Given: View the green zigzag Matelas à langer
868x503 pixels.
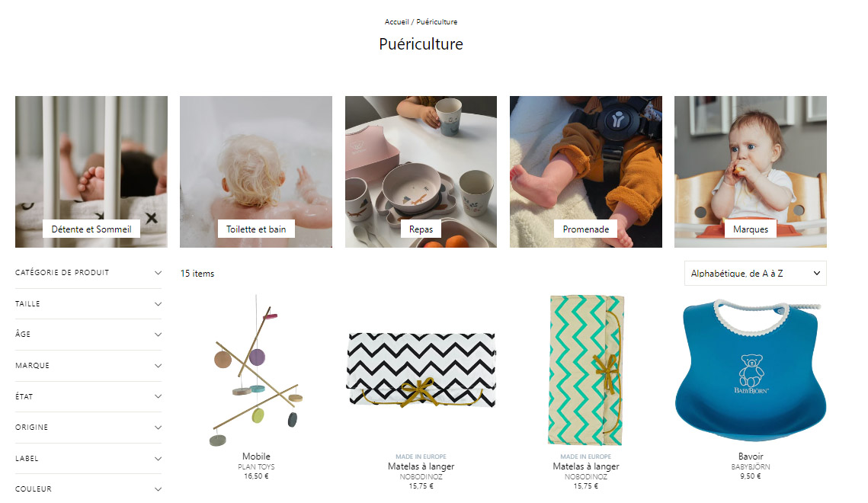Looking at the screenshot, I should click(586, 370).
